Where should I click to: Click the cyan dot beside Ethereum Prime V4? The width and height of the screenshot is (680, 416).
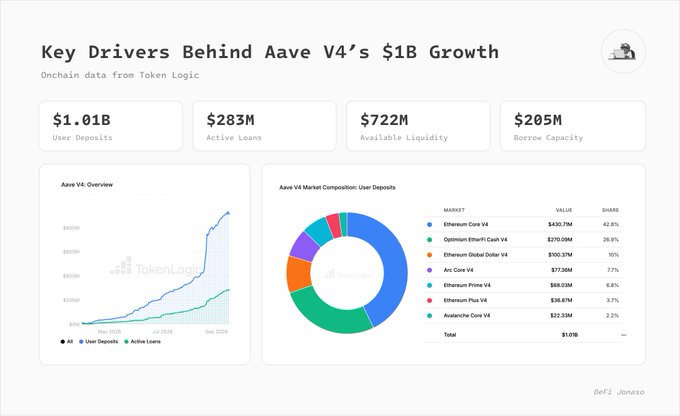pyautogui.click(x=429, y=285)
